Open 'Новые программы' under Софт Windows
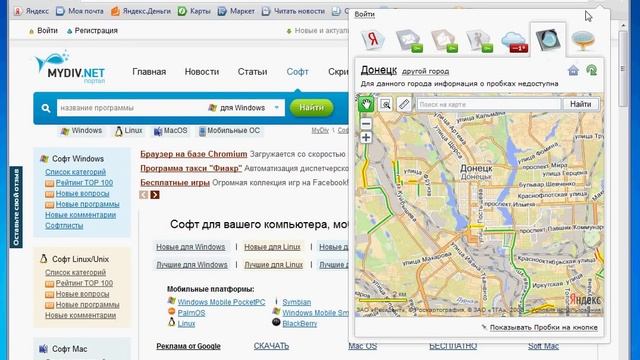 [87, 204]
